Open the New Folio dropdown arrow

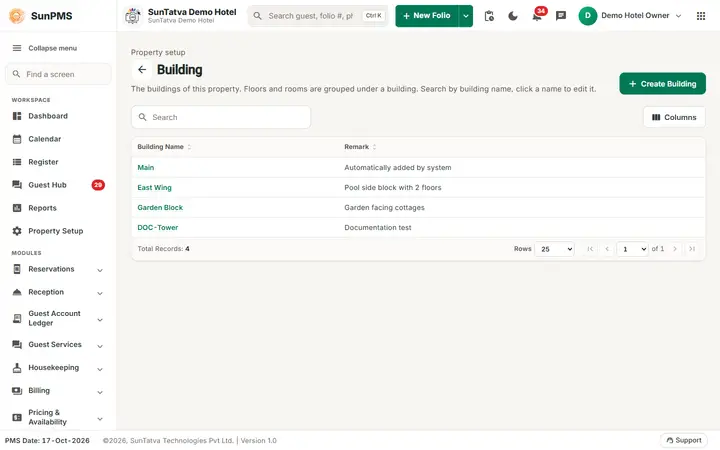coord(466,16)
